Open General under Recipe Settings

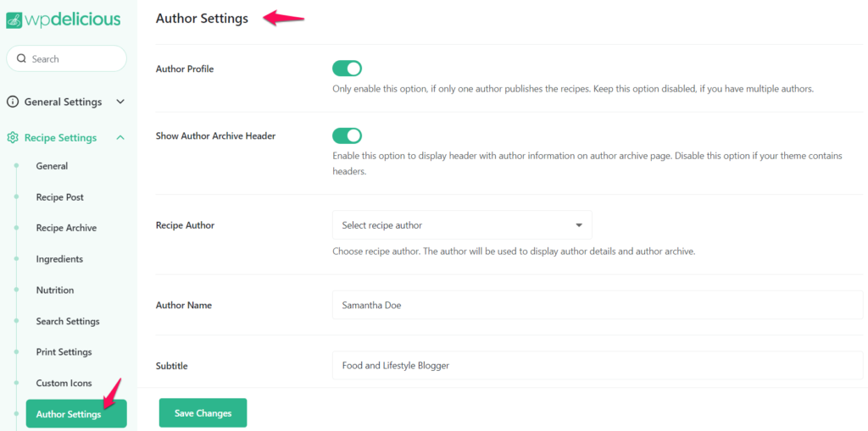(52, 166)
